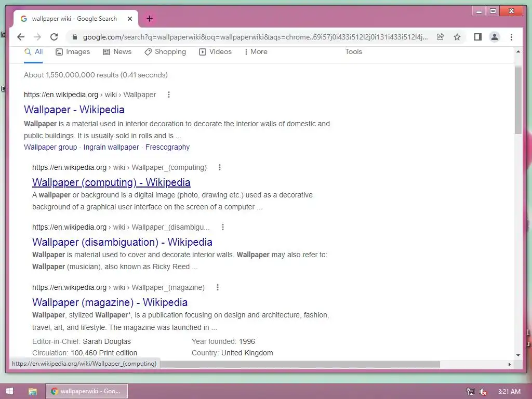Click the Country United Kingdom text
The height and width of the screenshot is (399, 532).
tap(232, 353)
